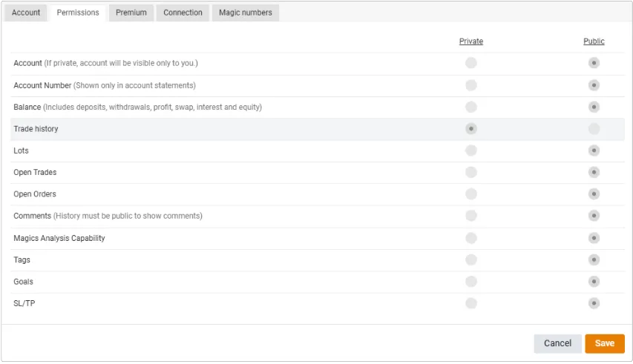Image resolution: width=633 pixels, height=364 pixels.
Task: Click the Public column header
Action: pyautogui.click(x=594, y=42)
